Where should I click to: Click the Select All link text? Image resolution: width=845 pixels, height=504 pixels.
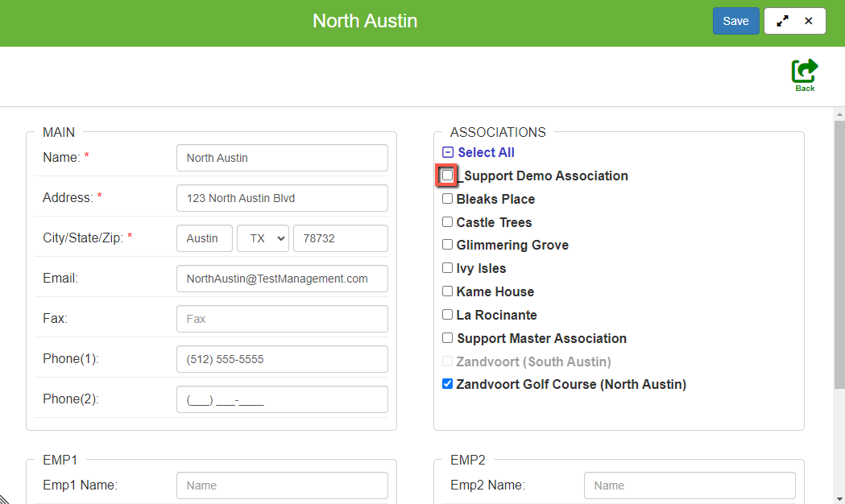(486, 152)
